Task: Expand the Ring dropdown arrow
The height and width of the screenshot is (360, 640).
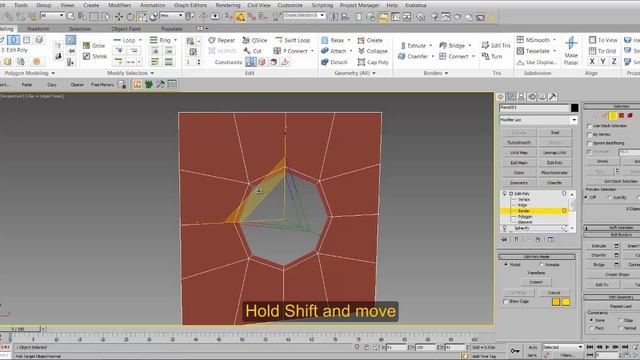Action: coord(176,40)
